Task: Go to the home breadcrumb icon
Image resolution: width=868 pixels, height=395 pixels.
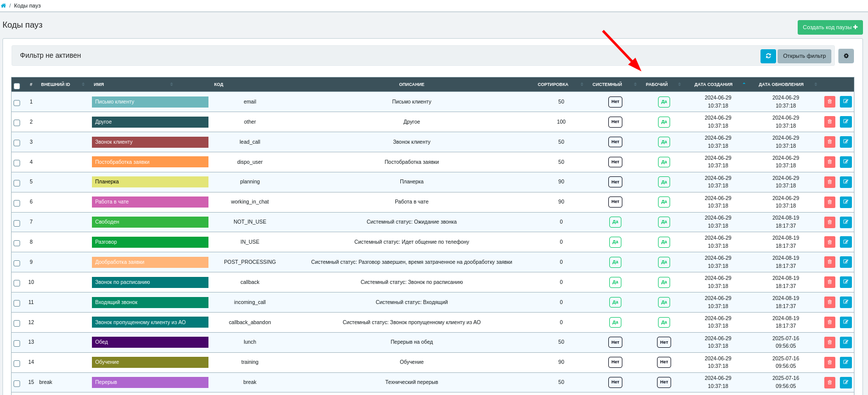Action: click(4, 6)
